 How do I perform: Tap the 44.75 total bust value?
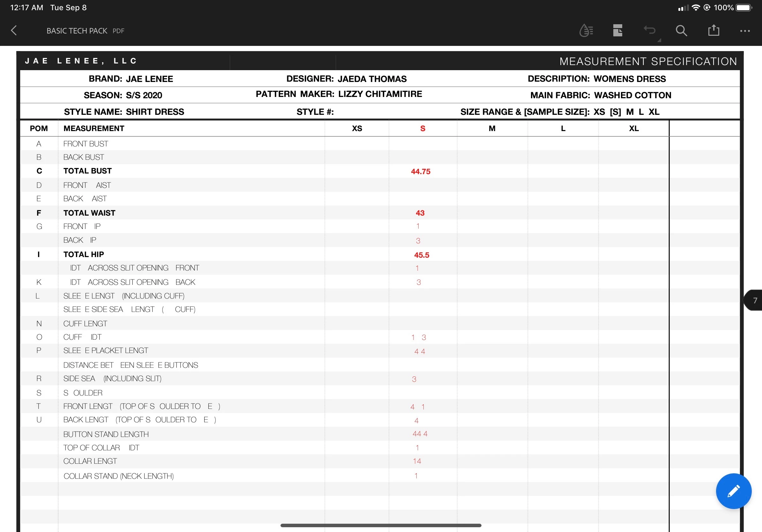pos(421,172)
